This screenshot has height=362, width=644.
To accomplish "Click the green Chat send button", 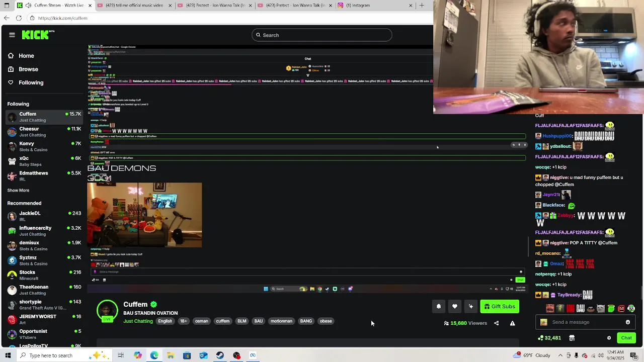I will (626, 338).
